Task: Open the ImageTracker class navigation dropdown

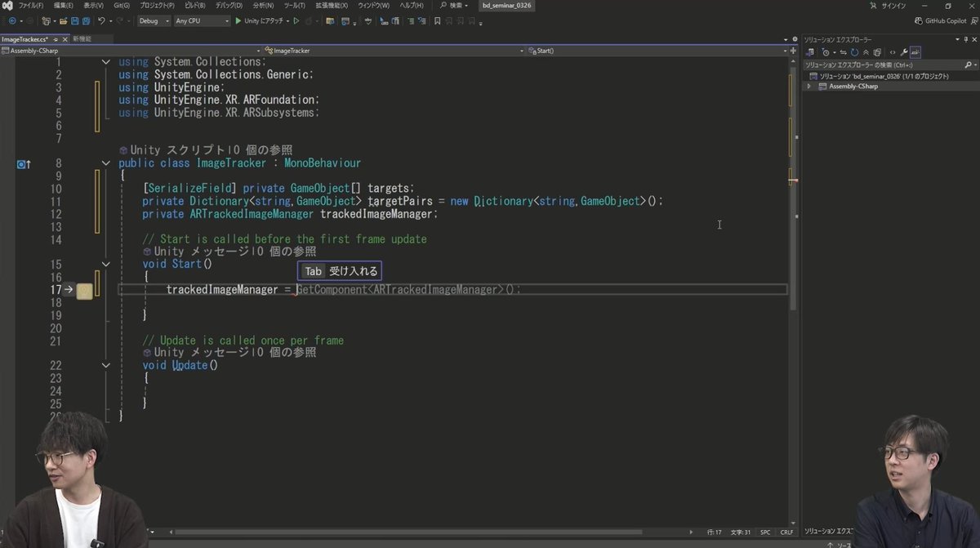Action: coord(396,51)
